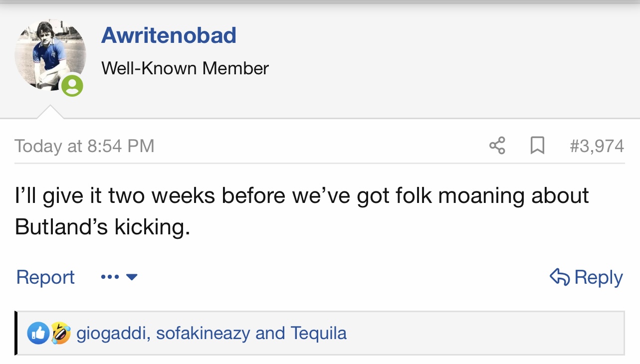Expand the caret beside the three dots
640x364 pixels.
pos(132,277)
